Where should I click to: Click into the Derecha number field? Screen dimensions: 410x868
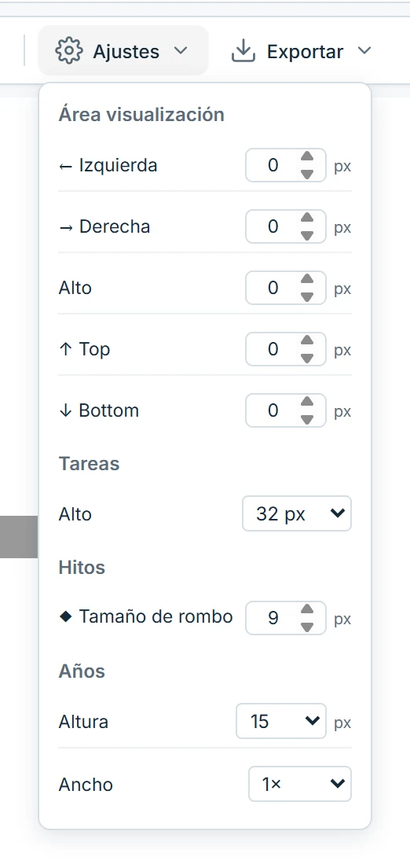tap(286, 226)
